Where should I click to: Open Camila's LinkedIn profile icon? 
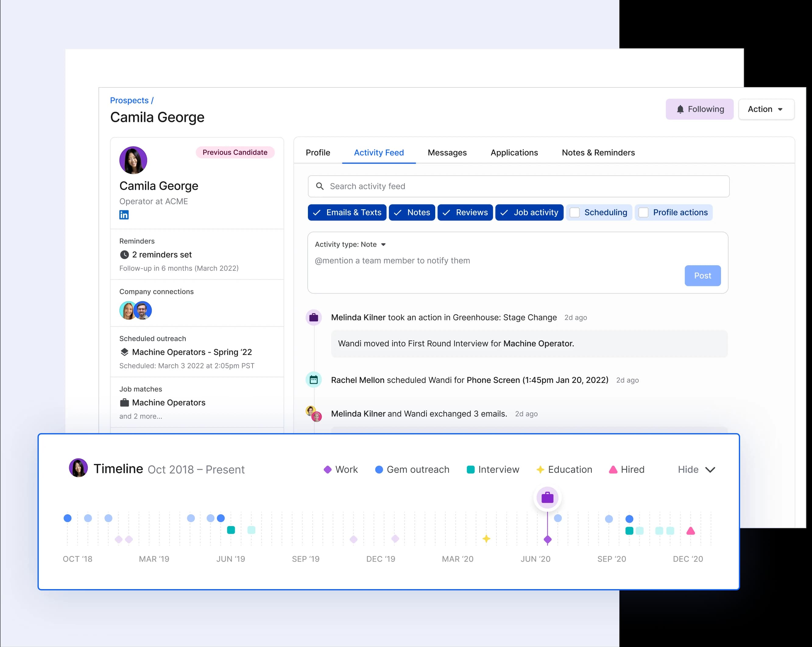click(124, 215)
